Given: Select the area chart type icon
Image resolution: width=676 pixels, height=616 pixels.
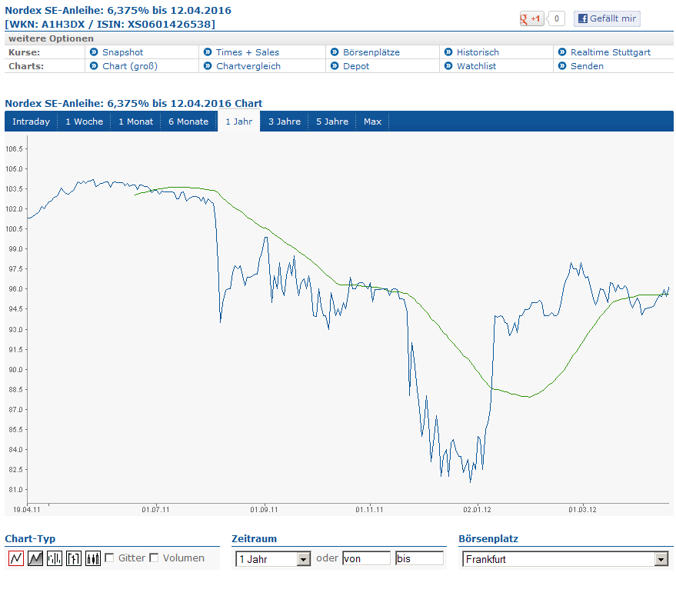Looking at the screenshot, I should [35, 558].
